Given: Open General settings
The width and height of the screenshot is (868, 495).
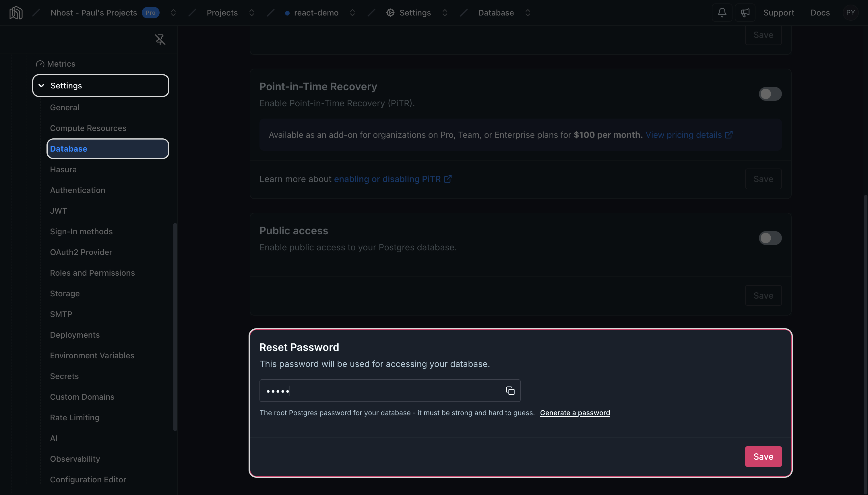Looking at the screenshot, I should 65,107.
